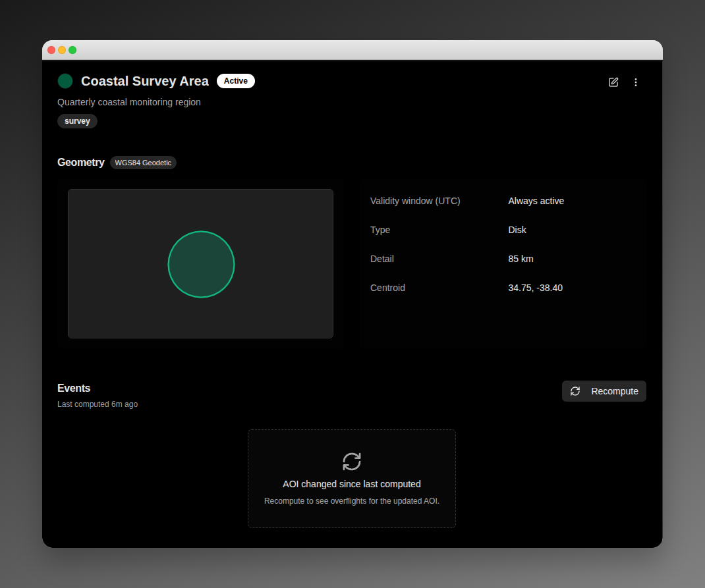
Task: Click the geometry preview map area
Action: coord(200,263)
